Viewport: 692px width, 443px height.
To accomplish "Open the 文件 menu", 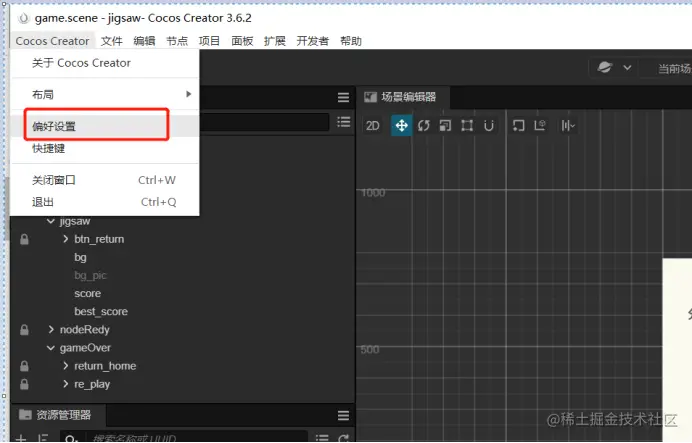I will [112, 41].
